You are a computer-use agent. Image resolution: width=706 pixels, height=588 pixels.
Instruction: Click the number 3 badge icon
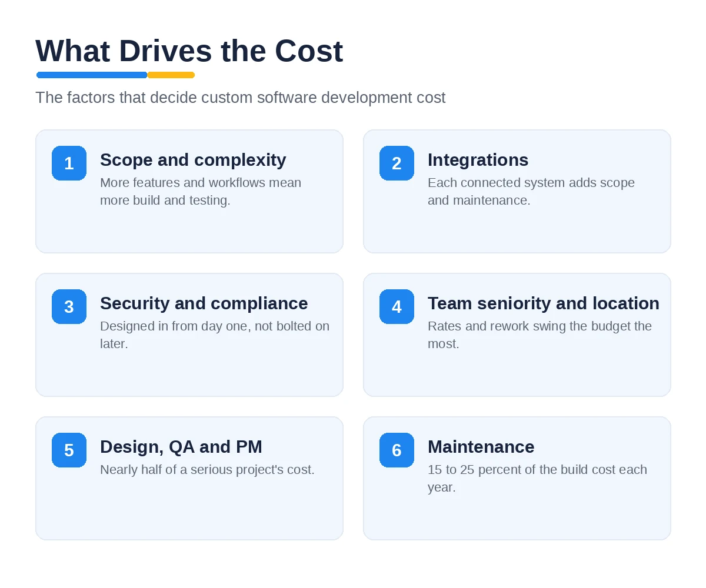click(69, 306)
